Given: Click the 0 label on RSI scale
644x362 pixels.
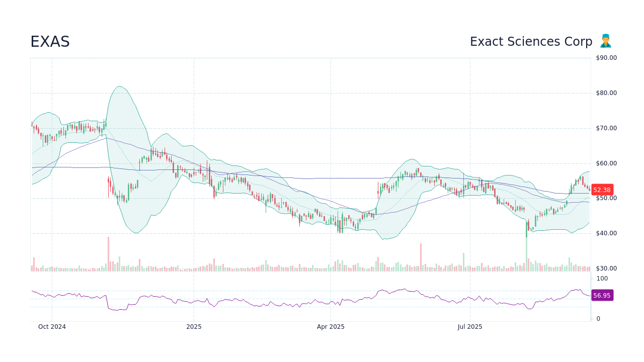Looking at the screenshot, I should point(597,317).
